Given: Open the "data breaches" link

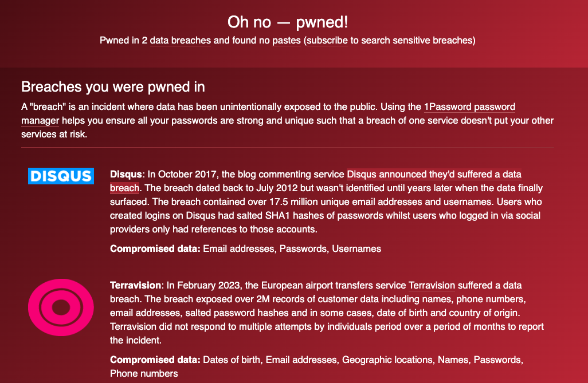Looking at the screenshot, I should tap(180, 41).
